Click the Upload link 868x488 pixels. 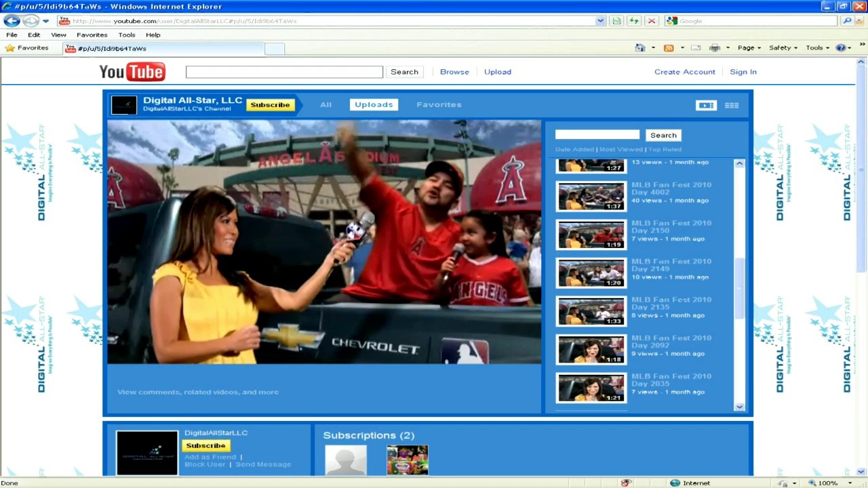498,72
